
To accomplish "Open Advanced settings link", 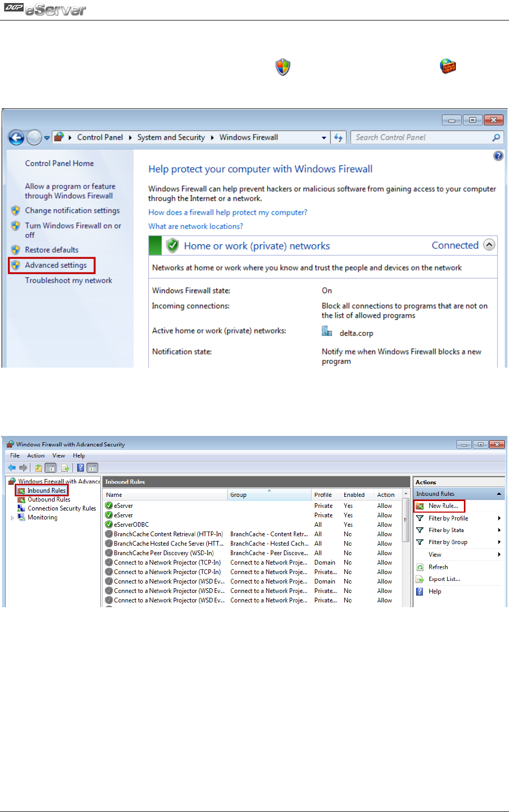I will point(56,265).
